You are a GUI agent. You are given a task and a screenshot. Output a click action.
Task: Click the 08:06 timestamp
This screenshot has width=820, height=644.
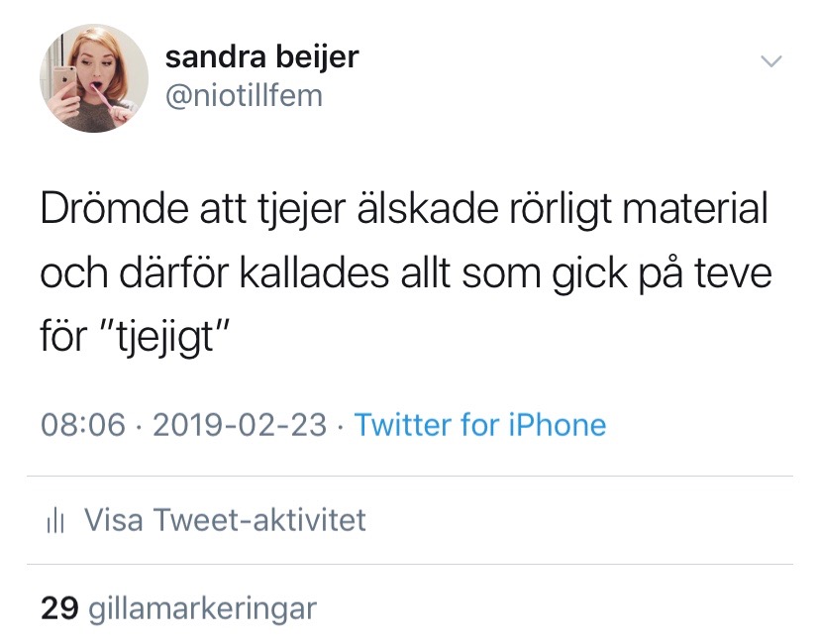click(x=83, y=425)
